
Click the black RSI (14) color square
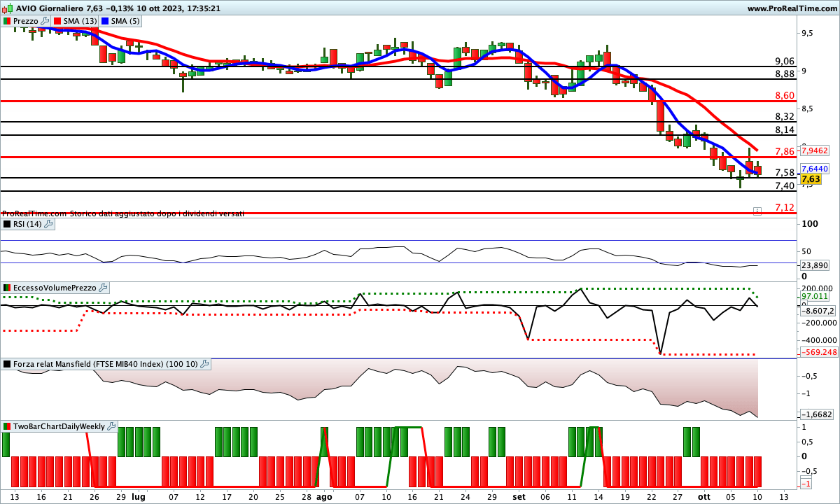tap(7, 224)
